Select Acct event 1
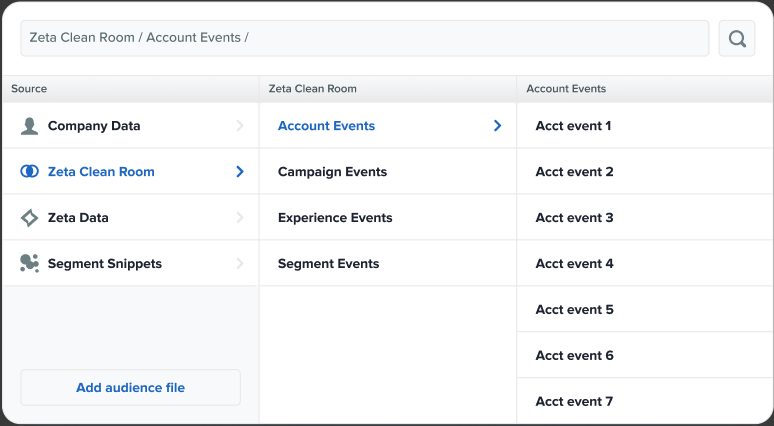 (573, 126)
